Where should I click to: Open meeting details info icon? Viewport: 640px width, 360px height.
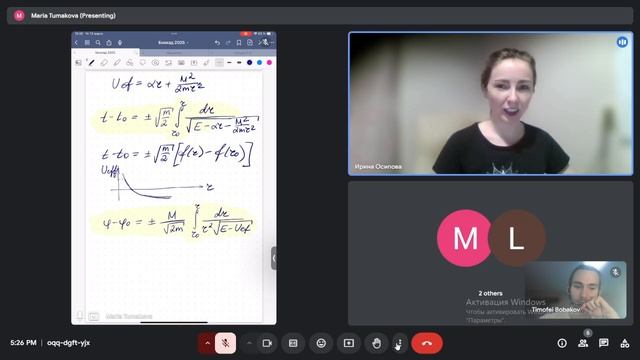point(562,343)
